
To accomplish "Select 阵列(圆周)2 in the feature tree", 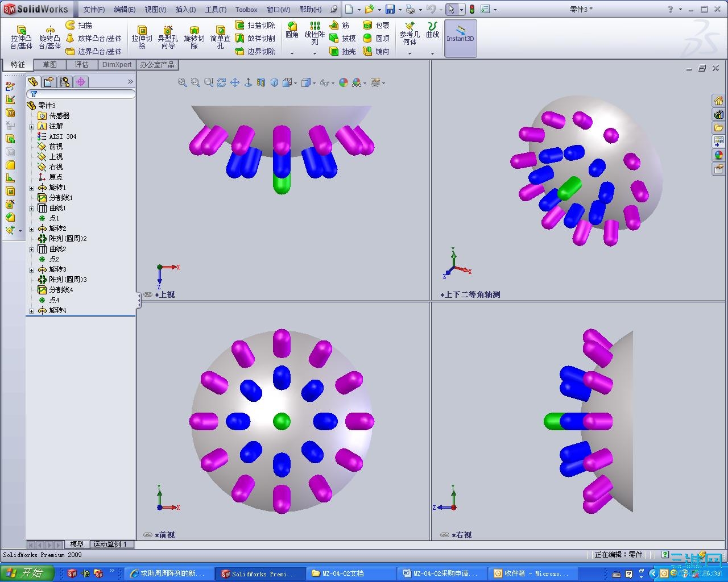I will 62,239.
